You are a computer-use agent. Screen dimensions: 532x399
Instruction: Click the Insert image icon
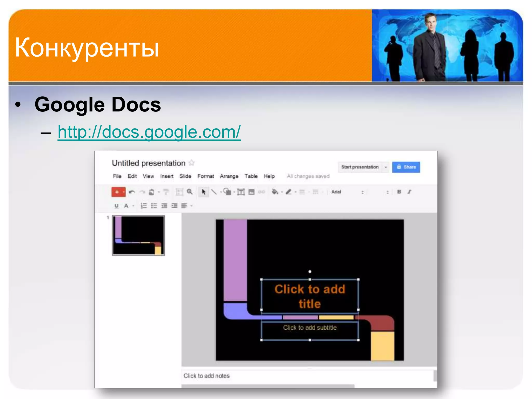tap(251, 192)
